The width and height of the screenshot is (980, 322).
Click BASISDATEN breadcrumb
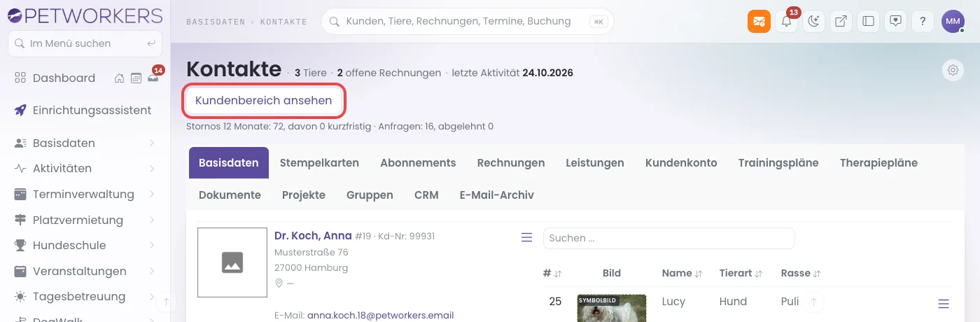[216, 22]
